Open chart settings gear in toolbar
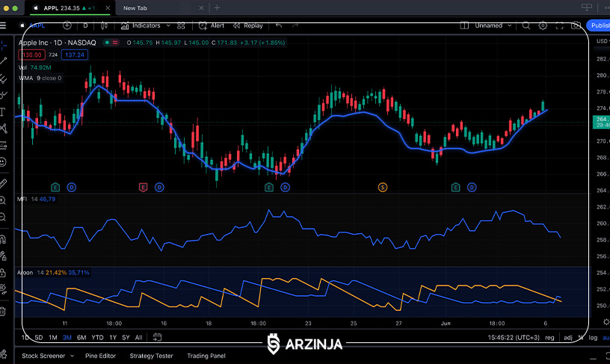Viewport: 610px width, 364px height. (x=543, y=25)
